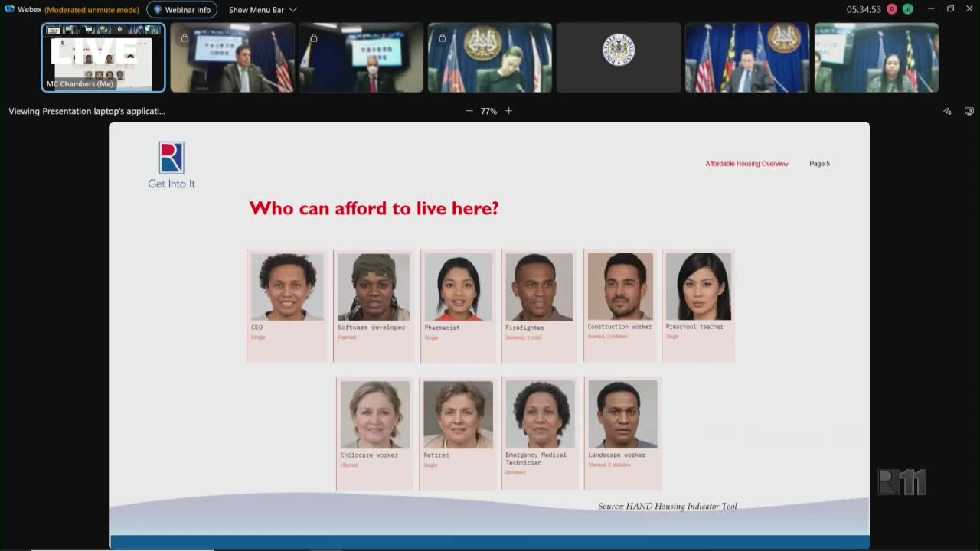980x551 pixels.
Task: Expand the Show Menu Bar dropdown
Action: [256, 10]
